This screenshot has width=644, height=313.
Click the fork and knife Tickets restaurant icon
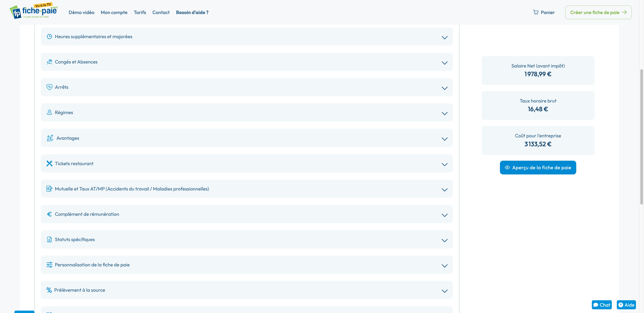[x=49, y=163]
